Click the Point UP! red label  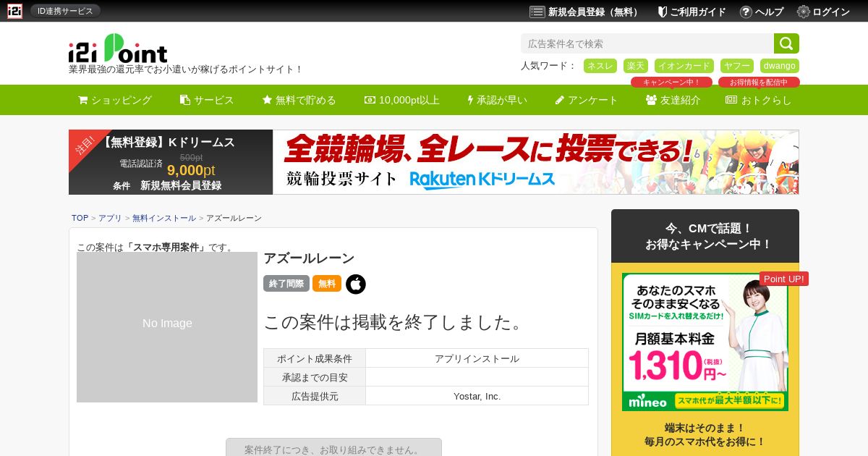pyautogui.click(x=784, y=279)
